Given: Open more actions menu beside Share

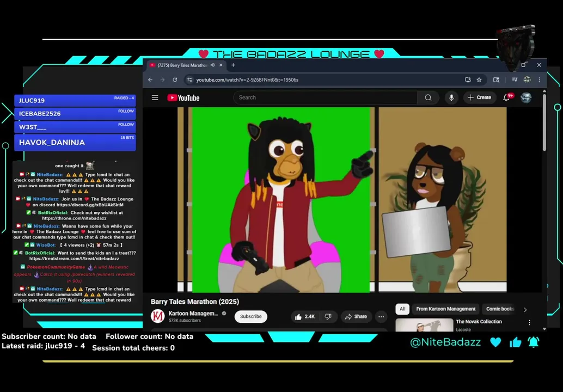Looking at the screenshot, I should (381, 317).
